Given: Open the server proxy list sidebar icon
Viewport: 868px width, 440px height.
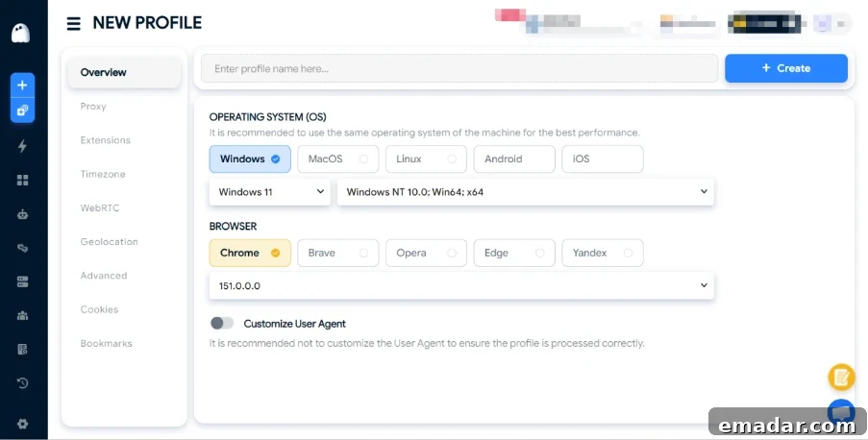Looking at the screenshot, I should (x=22, y=281).
